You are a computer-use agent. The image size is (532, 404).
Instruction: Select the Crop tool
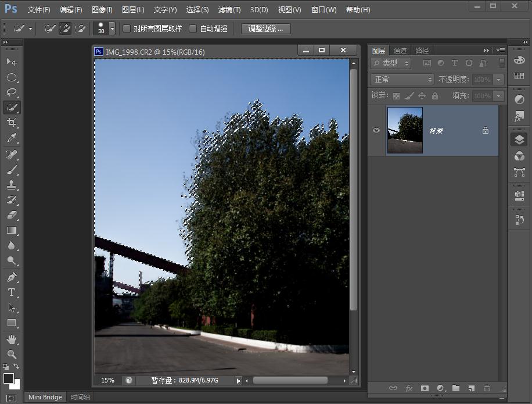tap(12, 123)
